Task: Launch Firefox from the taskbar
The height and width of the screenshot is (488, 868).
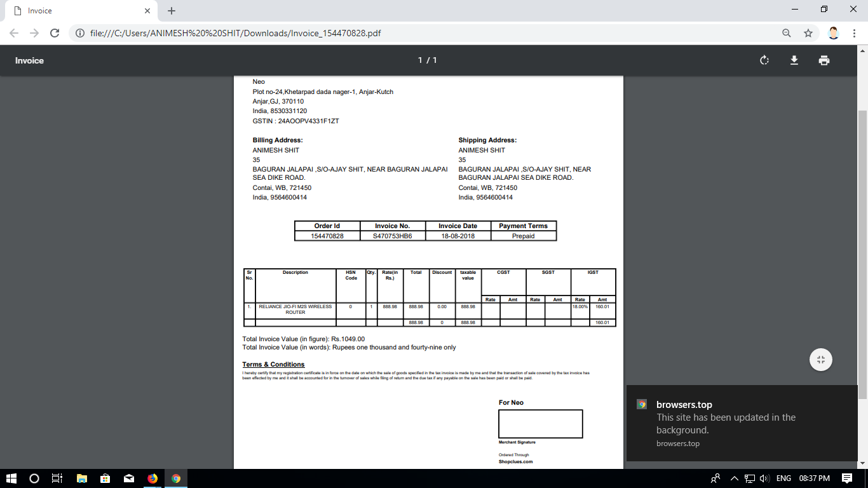Action: 153,478
